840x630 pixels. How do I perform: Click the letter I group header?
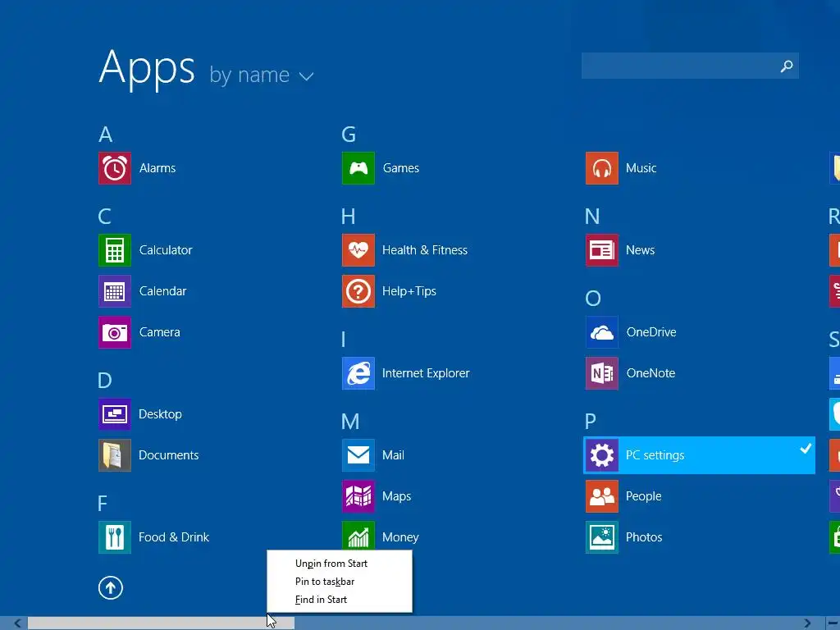click(344, 340)
